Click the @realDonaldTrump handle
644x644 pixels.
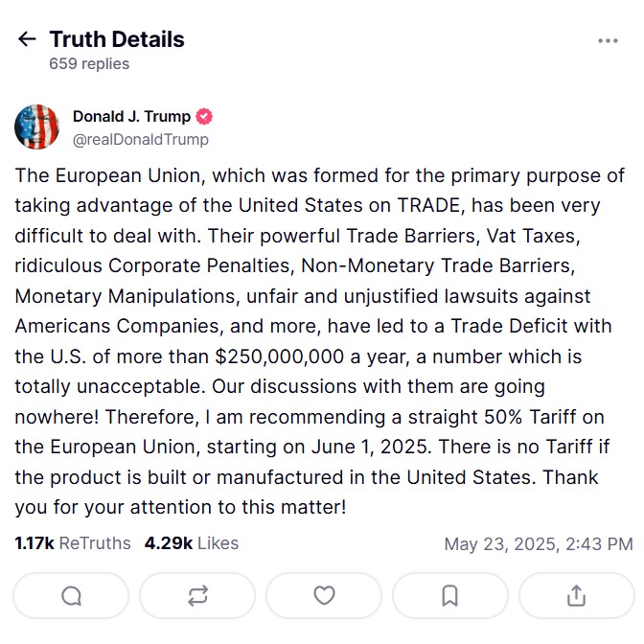(x=140, y=139)
